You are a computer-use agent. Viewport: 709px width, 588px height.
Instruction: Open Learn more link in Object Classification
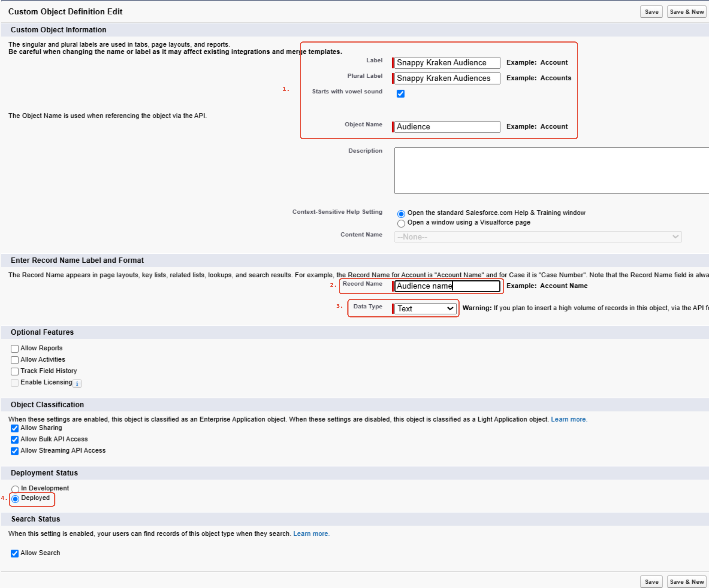coord(568,419)
